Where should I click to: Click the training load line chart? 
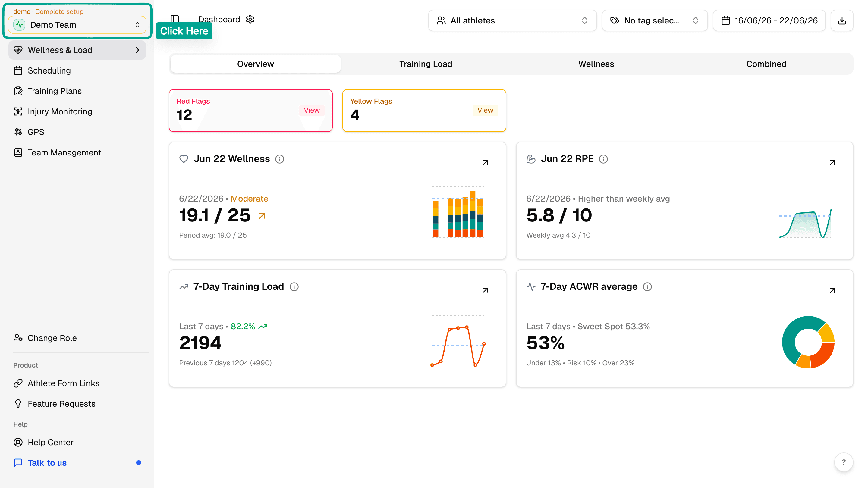458,340
